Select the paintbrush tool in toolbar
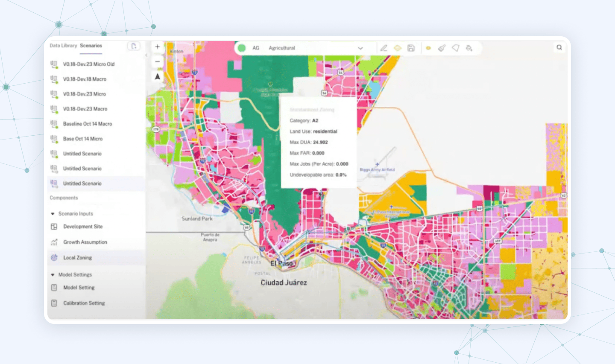 [x=442, y=48]
